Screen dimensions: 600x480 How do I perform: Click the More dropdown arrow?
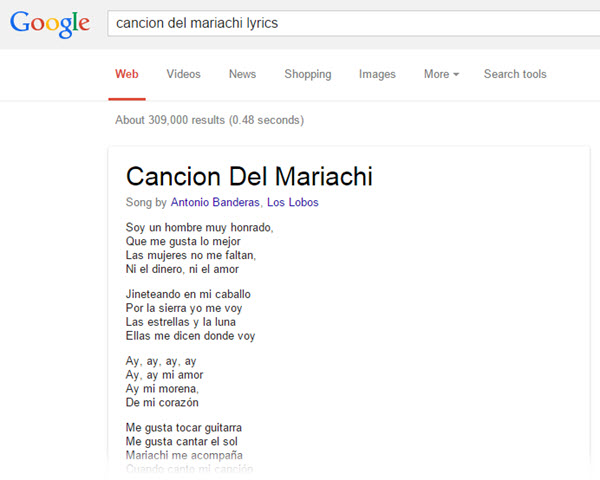point(456,75)
